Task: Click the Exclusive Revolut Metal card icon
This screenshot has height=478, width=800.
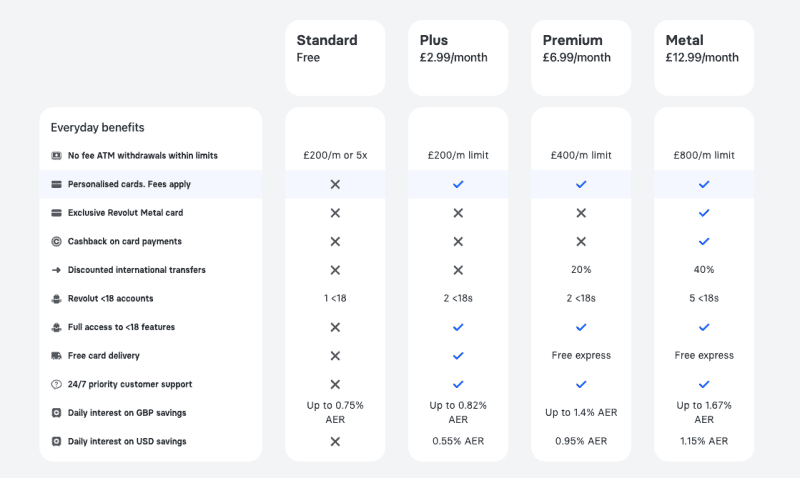Action: (x=57, y=213)
